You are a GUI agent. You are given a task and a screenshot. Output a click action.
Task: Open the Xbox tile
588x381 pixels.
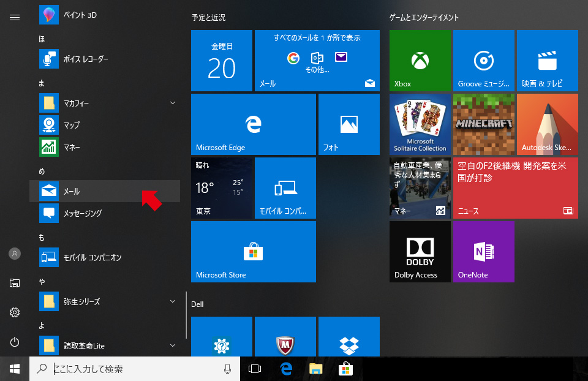(420, 61)
